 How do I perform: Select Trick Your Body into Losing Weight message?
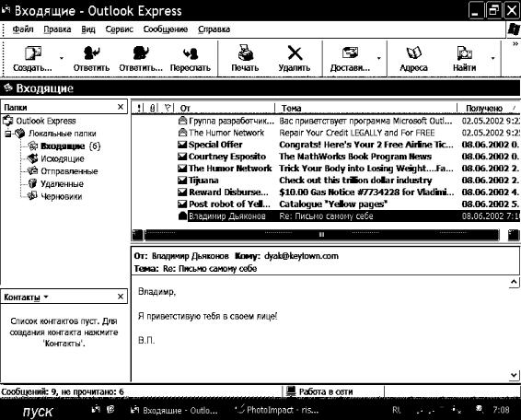pos(326,169)
